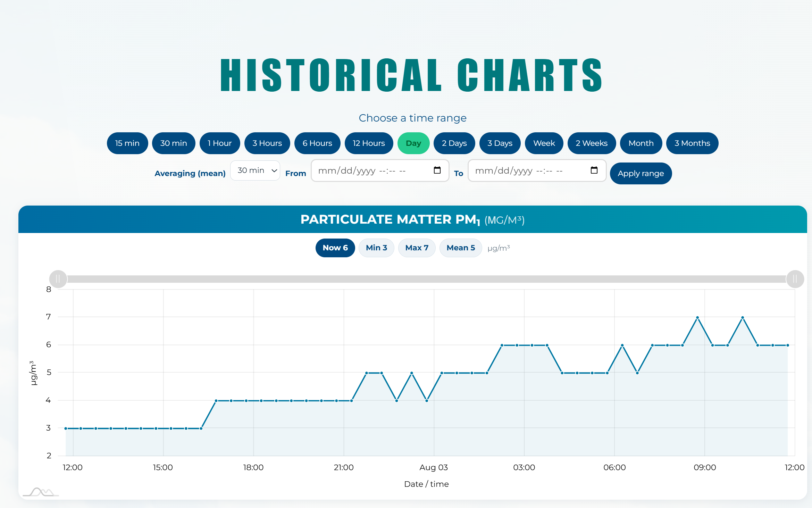Select the 1 Hour range

pyautogui.click(x=220, y=143)
